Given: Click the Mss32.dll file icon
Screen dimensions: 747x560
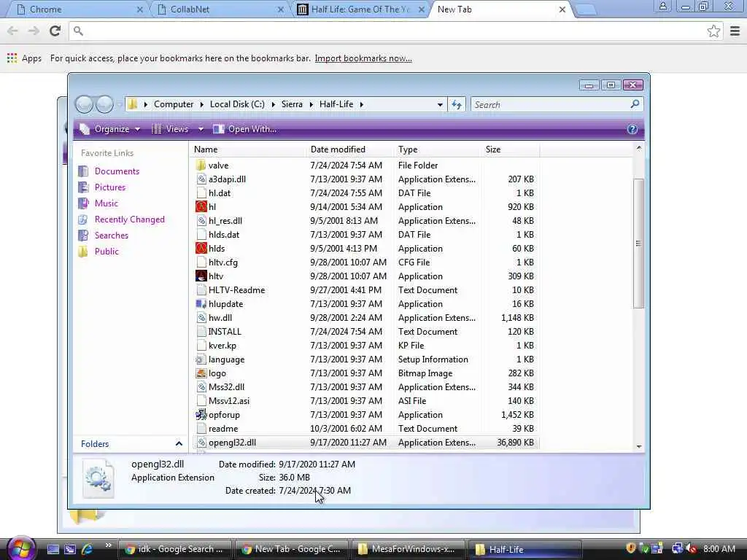Looking at the screenshot, I should (x=201, y=386).
